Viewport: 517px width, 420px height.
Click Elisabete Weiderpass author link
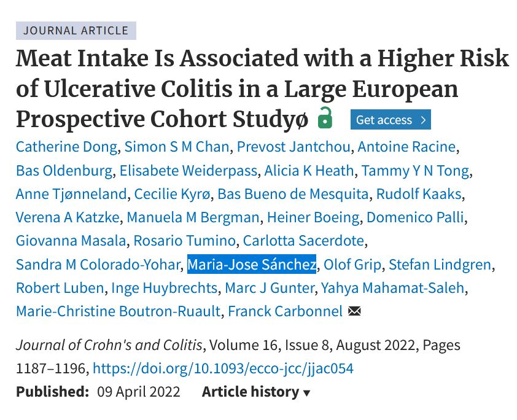pyautogui.click(x=189, y=170)
